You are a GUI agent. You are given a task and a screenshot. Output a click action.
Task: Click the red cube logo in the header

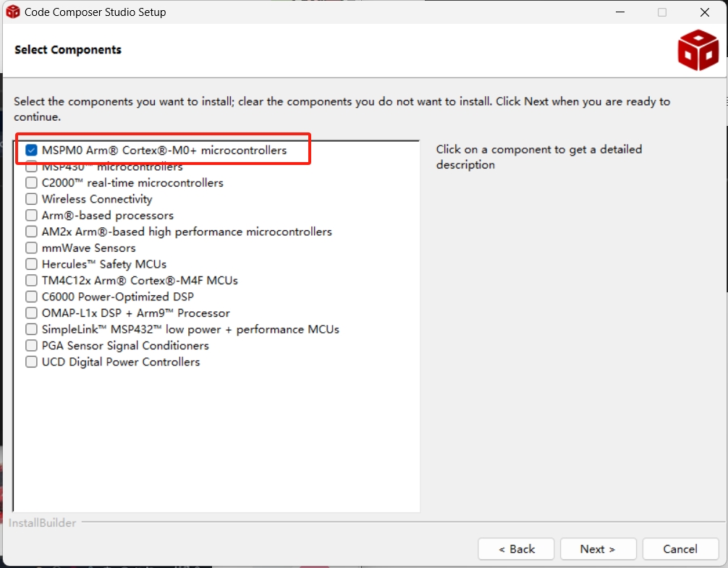coord(698,50)
